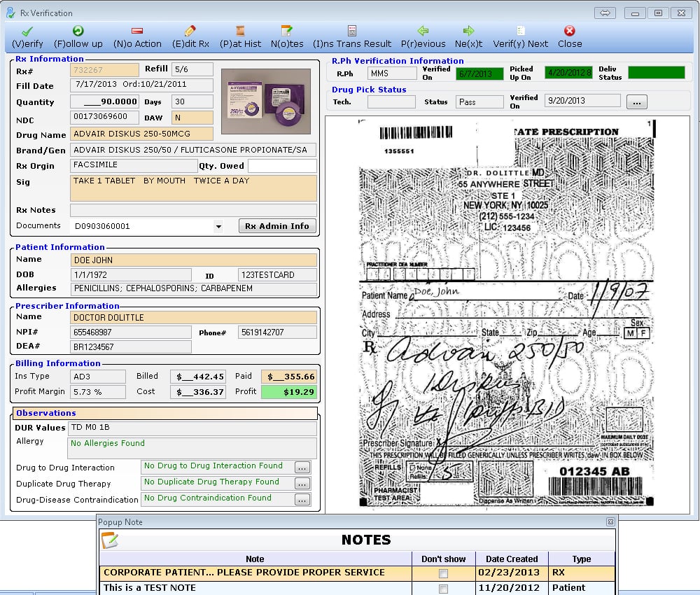700x595 pixels.
Task: Click ellipsis button beside Verified On date
Action: (x=636, y=102)
